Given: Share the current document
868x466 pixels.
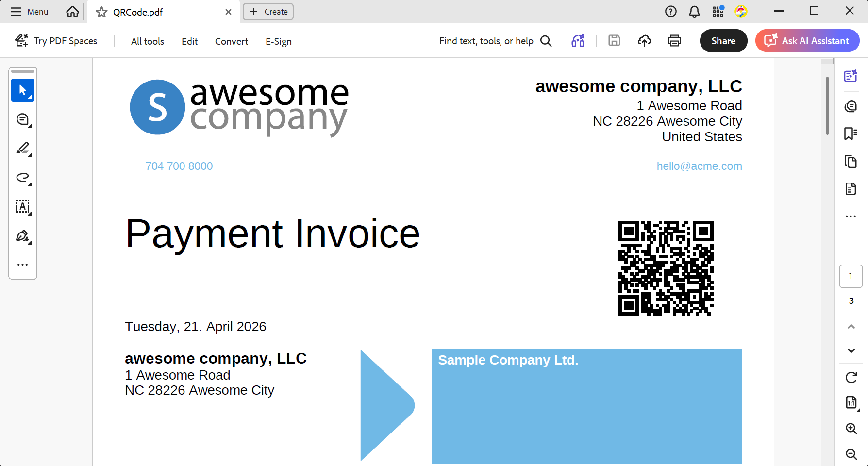Looking at the screenshot, I should pyautogui.click(x=723, y=41).
